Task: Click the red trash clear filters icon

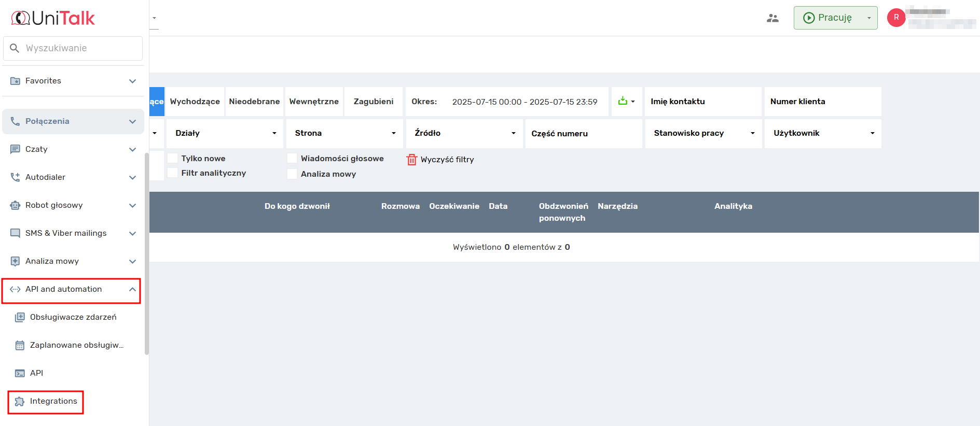Action: [x=411, y=160]
